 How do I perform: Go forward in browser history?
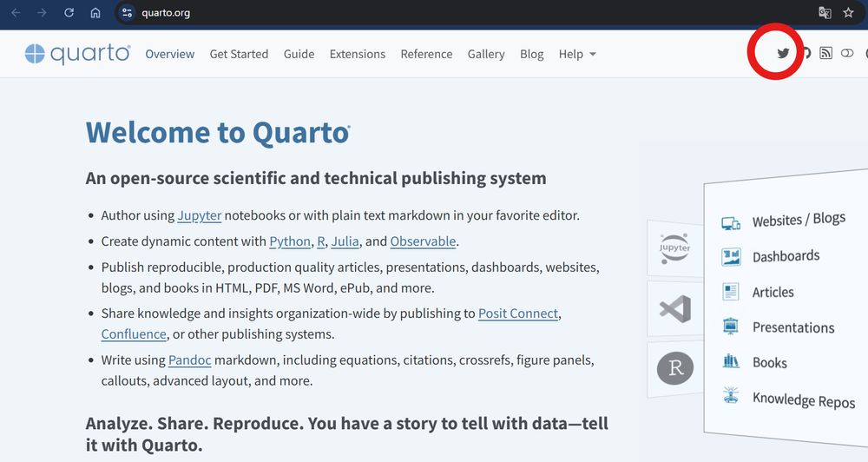pyautogui.click(x=42, y=12)
